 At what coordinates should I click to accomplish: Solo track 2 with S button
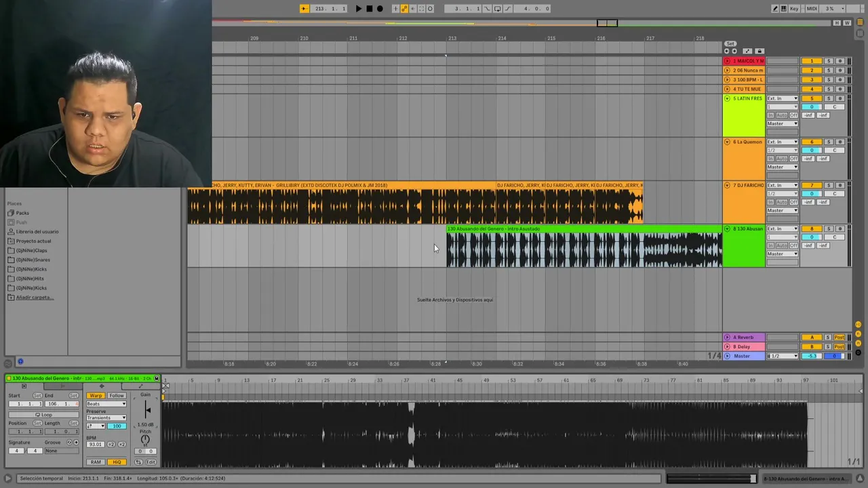pyautogui.click(x=829, y=70)
